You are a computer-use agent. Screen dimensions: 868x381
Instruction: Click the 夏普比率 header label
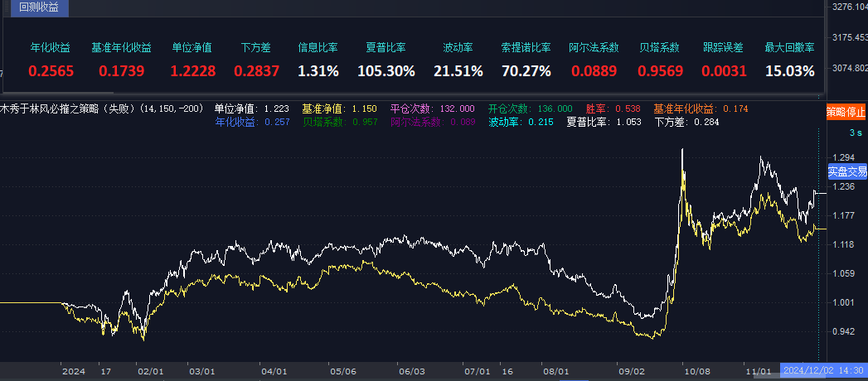pyautogui.click(x=386, y=47)
